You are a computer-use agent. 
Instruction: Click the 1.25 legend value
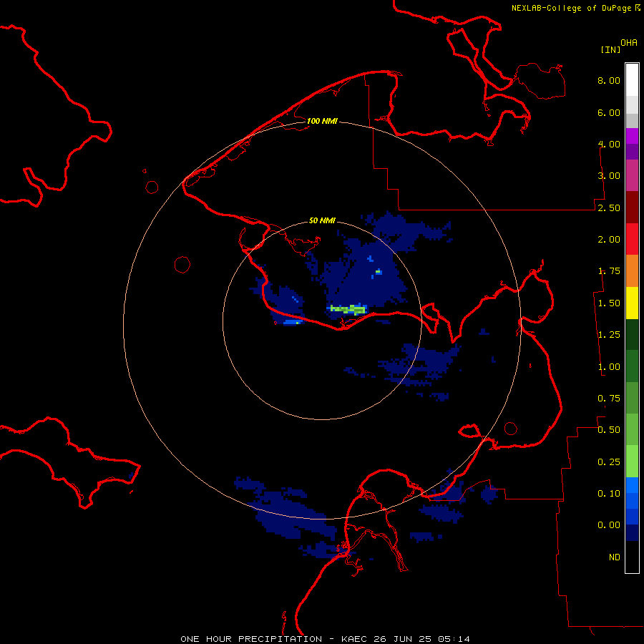pyautogui.click(x=609, y=335)
